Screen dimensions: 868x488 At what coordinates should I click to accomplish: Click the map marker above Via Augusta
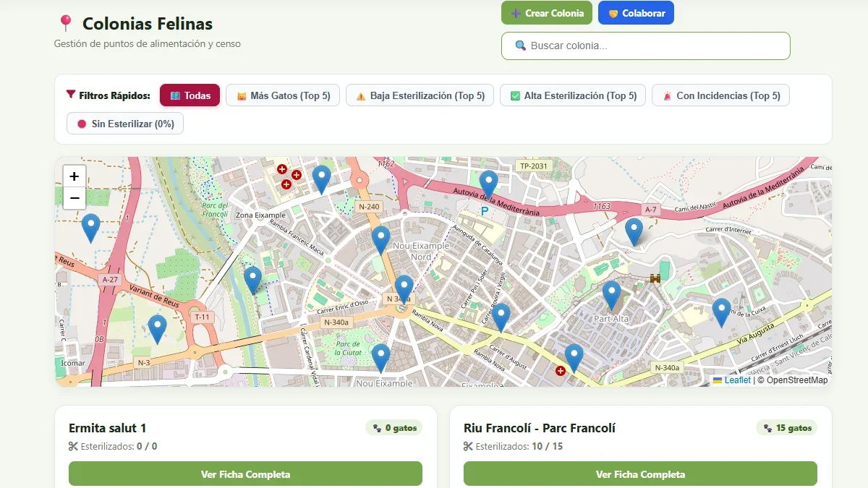pyautogui.click(x=721, y=312)
